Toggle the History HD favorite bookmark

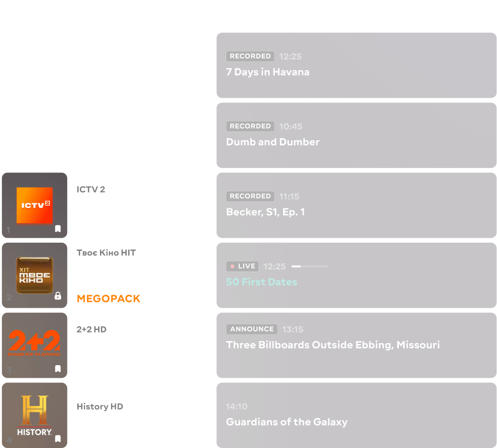click(58, 438)
